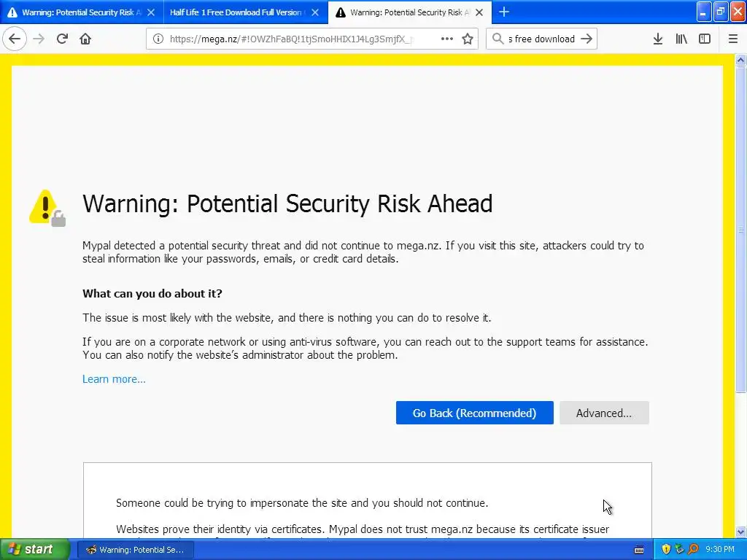Open the Downloads panel
The height and width of the screenshot is (560, 747).
pyautogui.click(x=658, y=39)
